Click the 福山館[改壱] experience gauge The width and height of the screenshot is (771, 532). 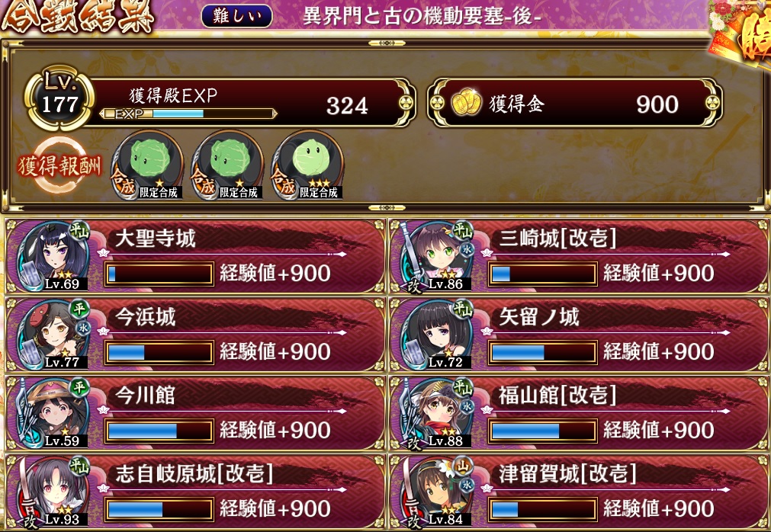click(x=542, y=431)
